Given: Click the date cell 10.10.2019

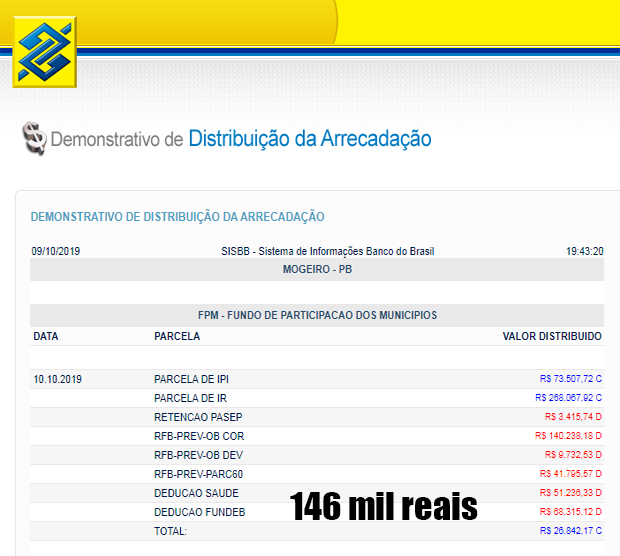Looking at the screenshot, I should click(58, 379).
